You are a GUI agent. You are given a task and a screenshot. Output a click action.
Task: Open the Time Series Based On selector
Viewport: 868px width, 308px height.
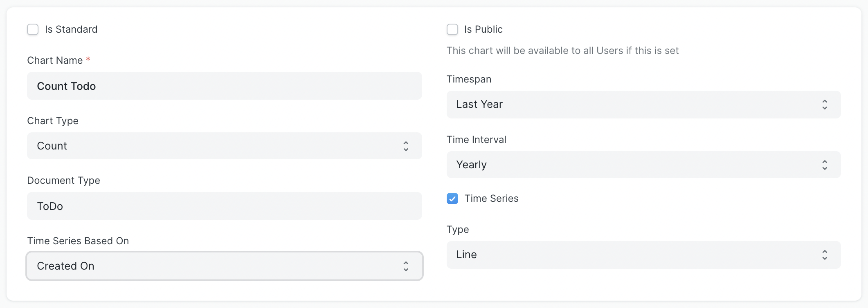224,266
